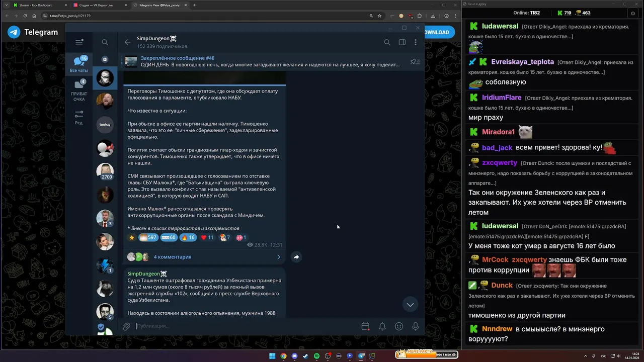The width and height of the screenshot is (644, 362).
Task: Click username IridiumFlare in the chat window
Action: 502,98
